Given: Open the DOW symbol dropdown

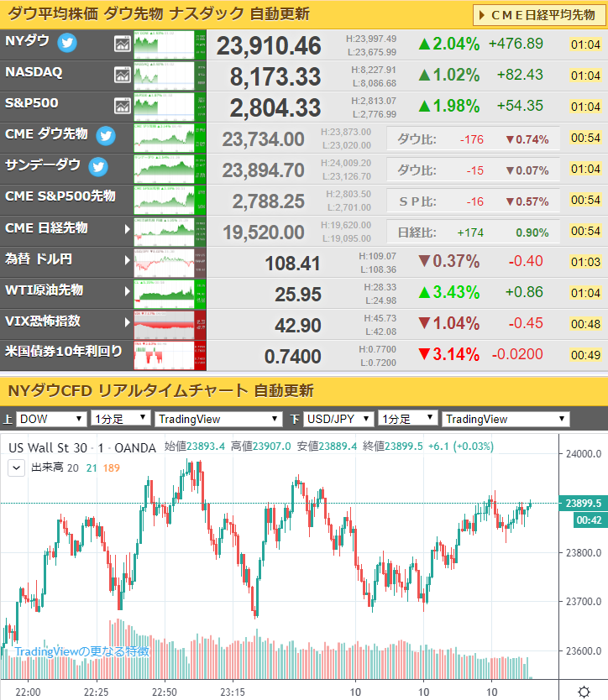Looking at the screenshot, I should click(x=51, y=419).
